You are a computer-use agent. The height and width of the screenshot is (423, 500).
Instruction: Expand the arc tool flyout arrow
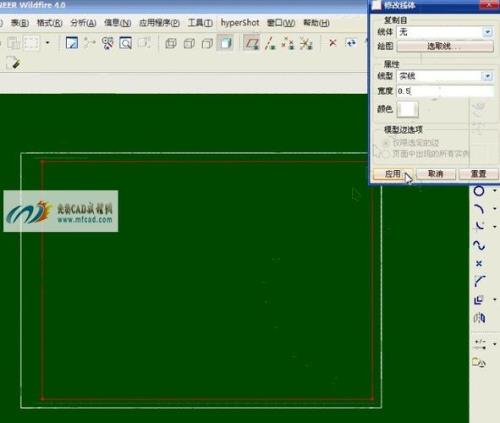[x=495, y=209]
